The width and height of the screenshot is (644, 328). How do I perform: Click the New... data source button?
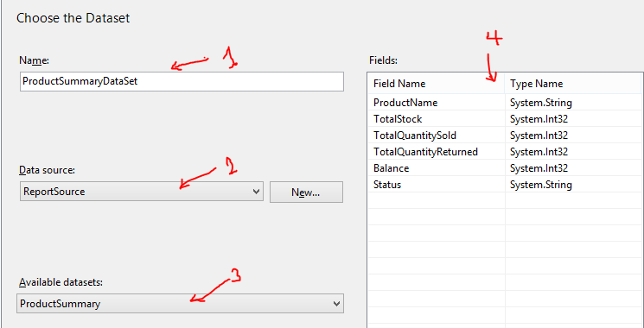[x=306, y=192]
